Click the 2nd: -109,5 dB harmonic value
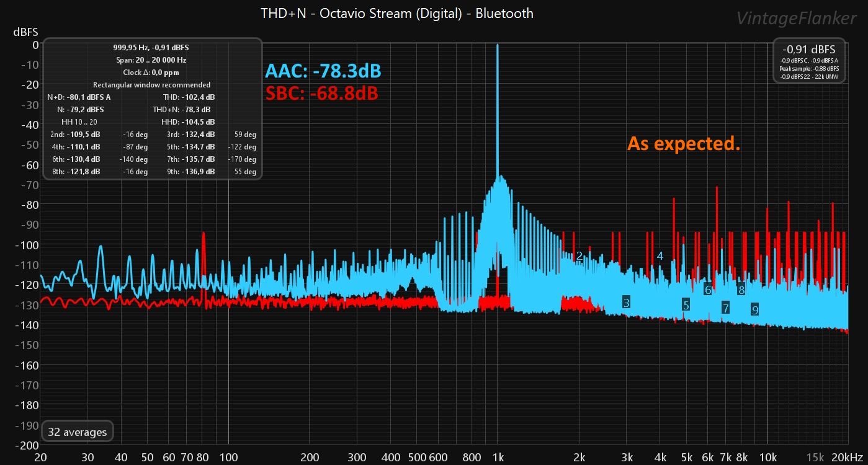868x465 pixels. coord(75,135)
